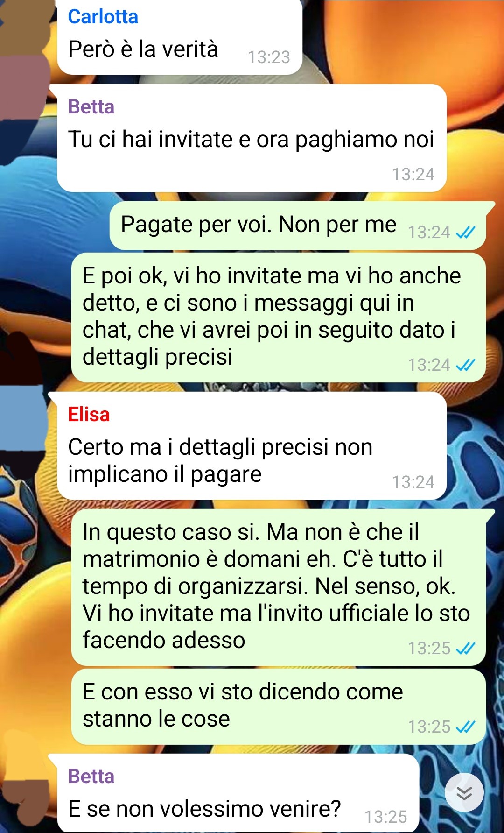Viewport: 504px width, 833px height.
Task: Tap the scroll-to-bottom double chevron button
Action: tap(464, 792)
